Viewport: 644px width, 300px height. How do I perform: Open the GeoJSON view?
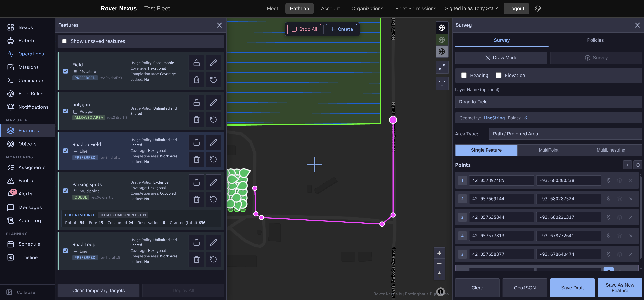[x=524, y=288]
